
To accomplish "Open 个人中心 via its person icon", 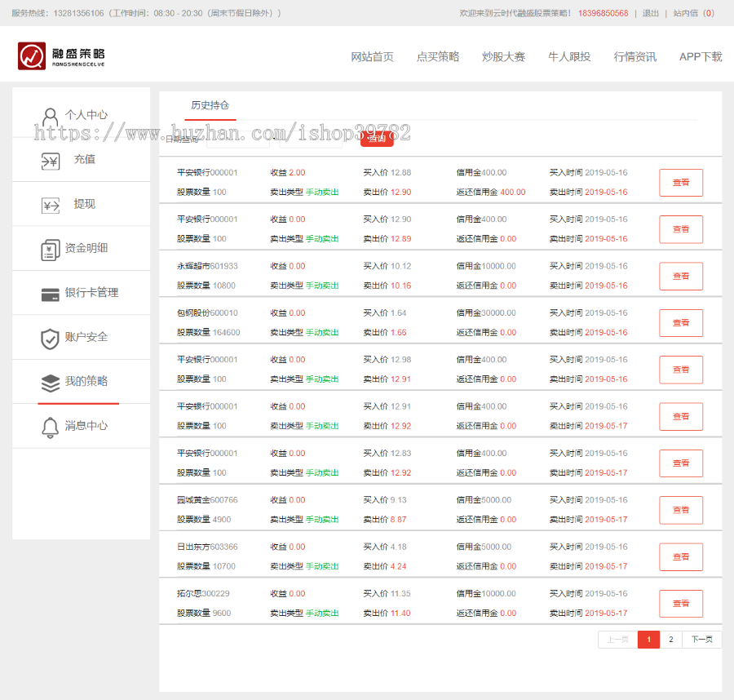I will (51, 116).
